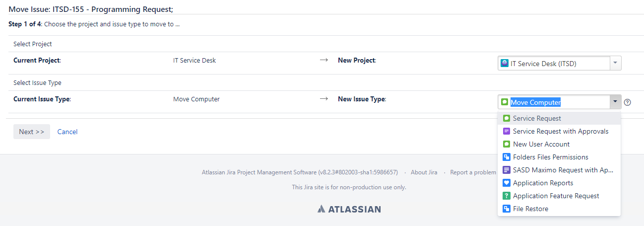The height and width of the screenshot is (226, 644).
Task: Collapse the New Issue Type dropdown arrow
Action: coord(615,102)
